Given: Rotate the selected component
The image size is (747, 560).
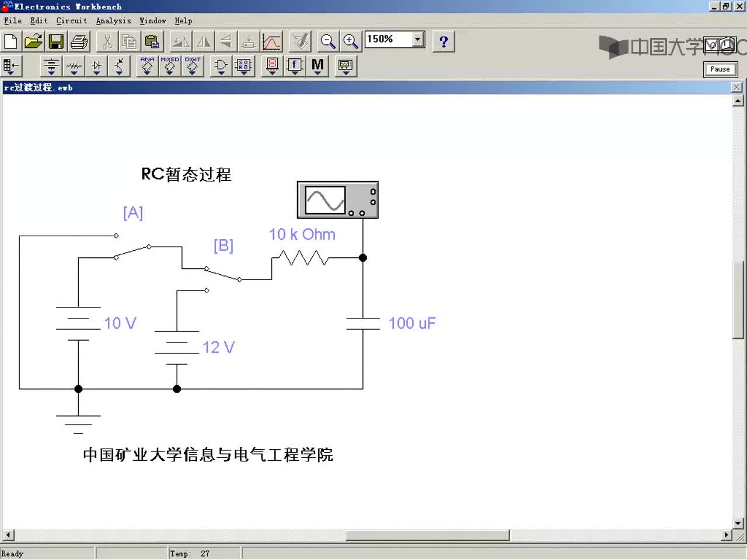Looking at the screenshot, I should tap(180, 41).
